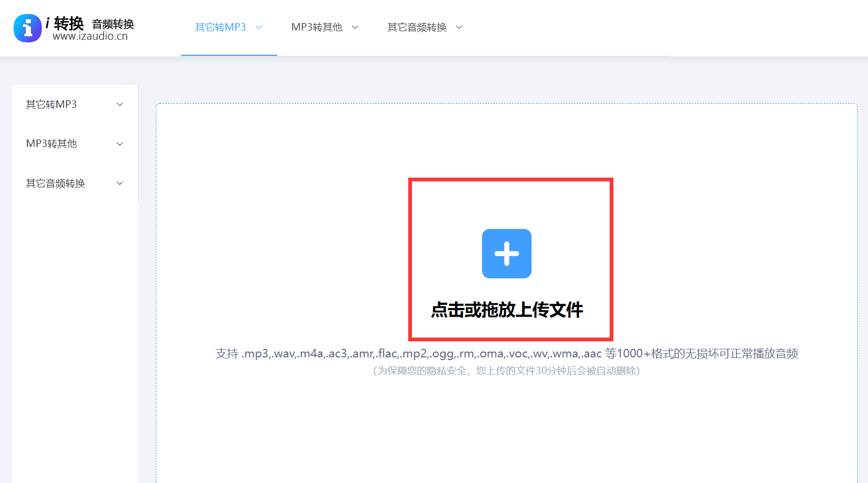The image size is (868, 483).
Task: Expand the chevron beside top 其它音频转换
Action: pyautogui.click(x=459, y=27)
